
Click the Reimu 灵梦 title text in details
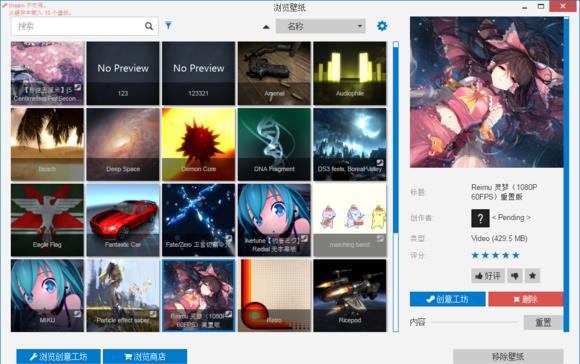click(x=504, y=192)
